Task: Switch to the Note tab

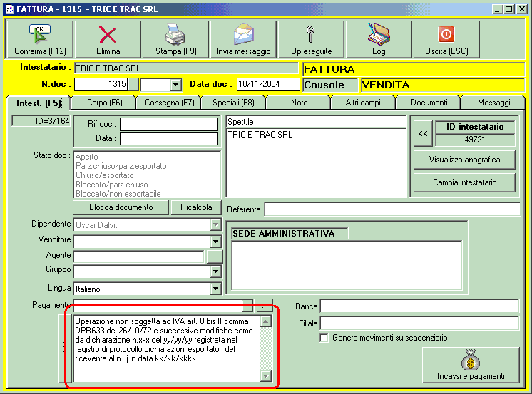Action: 300,103
